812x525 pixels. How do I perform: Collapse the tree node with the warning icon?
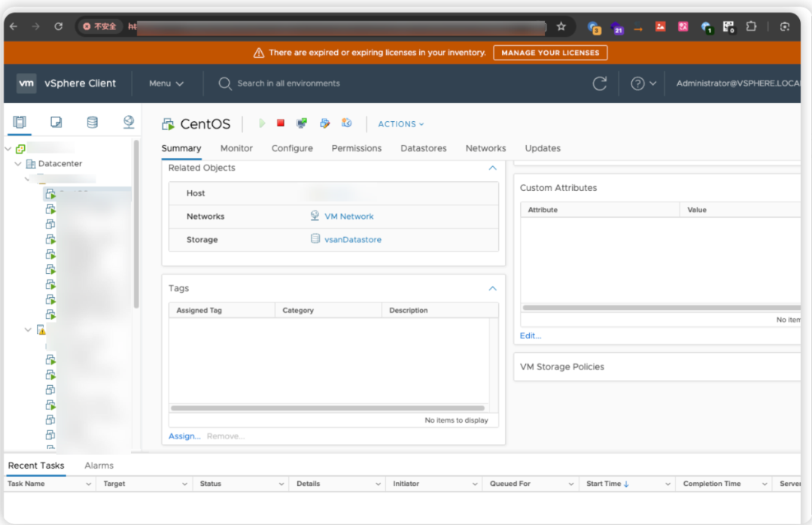(28, 329)
